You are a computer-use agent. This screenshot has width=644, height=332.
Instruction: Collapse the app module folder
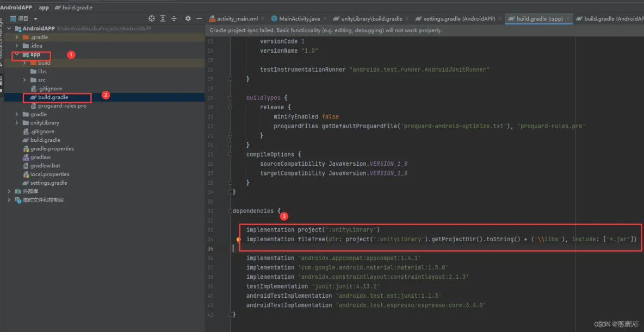(x=17, y=54)
